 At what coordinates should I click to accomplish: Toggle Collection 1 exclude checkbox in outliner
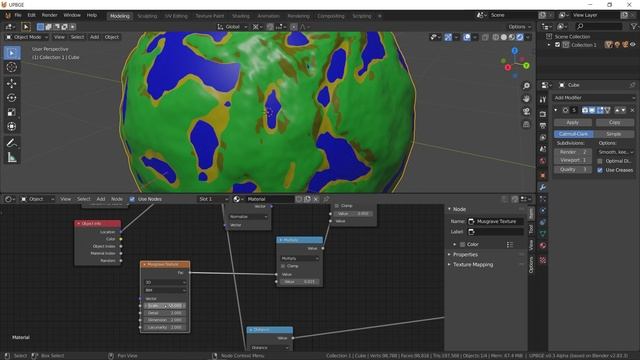557,45
